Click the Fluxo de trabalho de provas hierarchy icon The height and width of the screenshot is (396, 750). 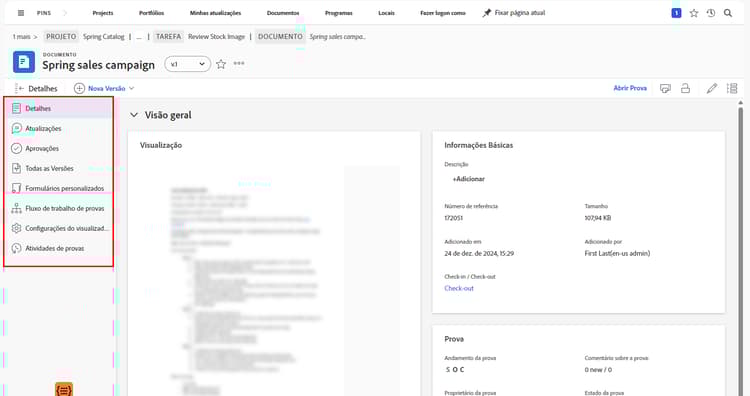[x=16, y=208]
